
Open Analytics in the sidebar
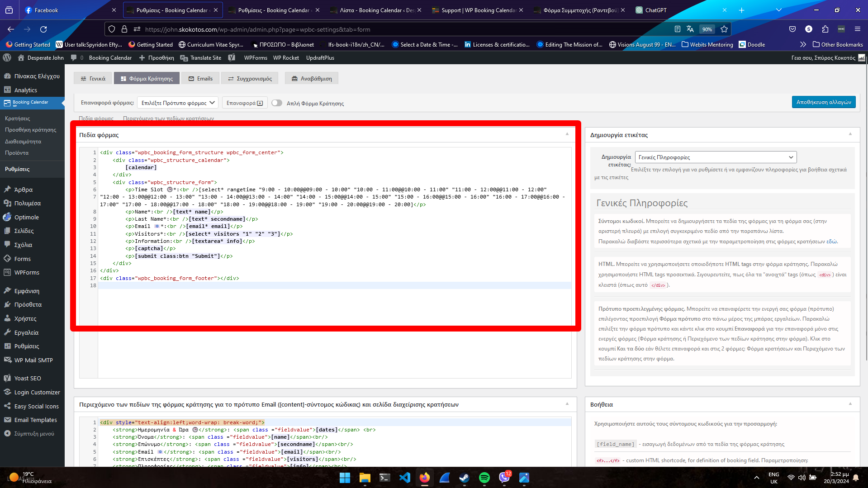pyautogui.click(x=32, y=90)
